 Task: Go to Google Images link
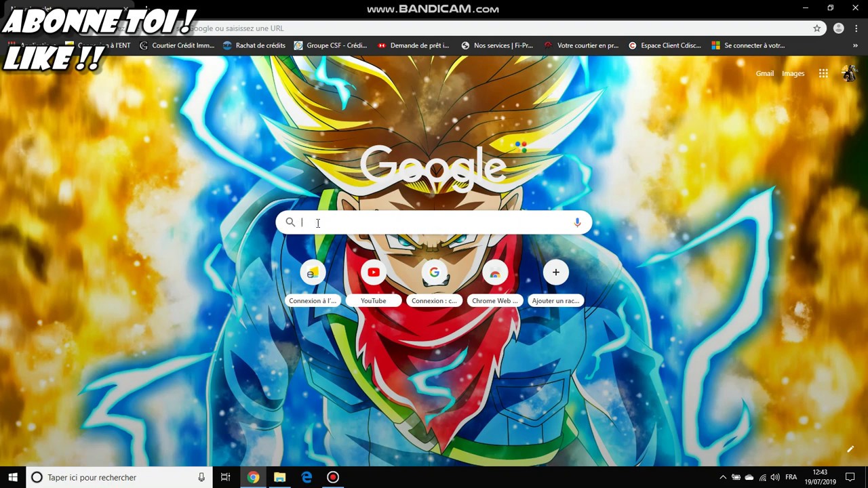tap(793, 73)
